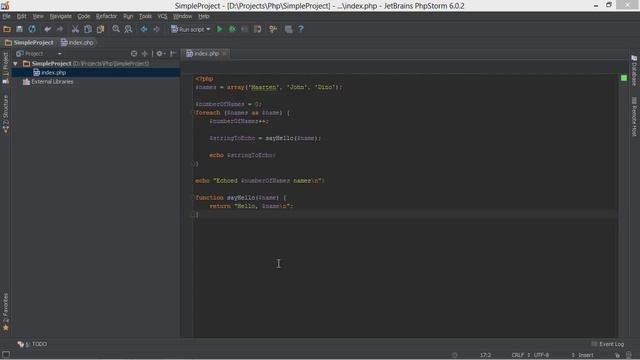Open the Edit menu
This screenshot has width=640, height=360.
click(x=22, y=16)
